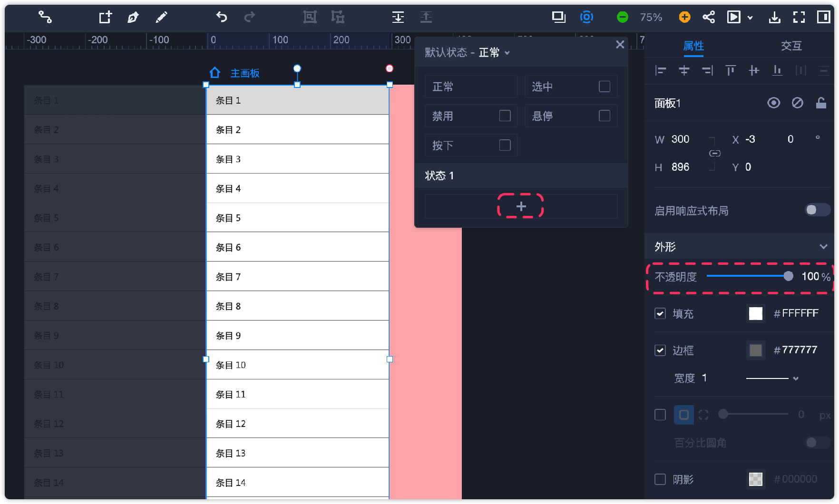
Task: Check the 选中 state checkbox
Action: (604, 87)
